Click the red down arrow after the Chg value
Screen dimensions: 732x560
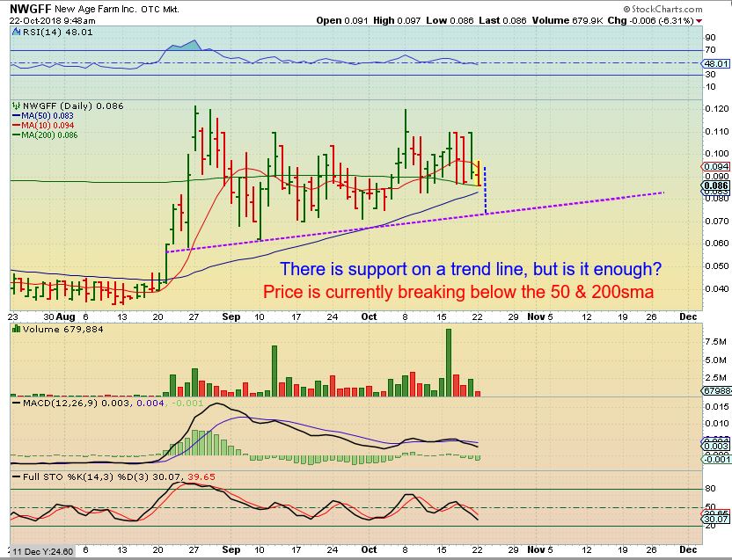click(699, 21)
